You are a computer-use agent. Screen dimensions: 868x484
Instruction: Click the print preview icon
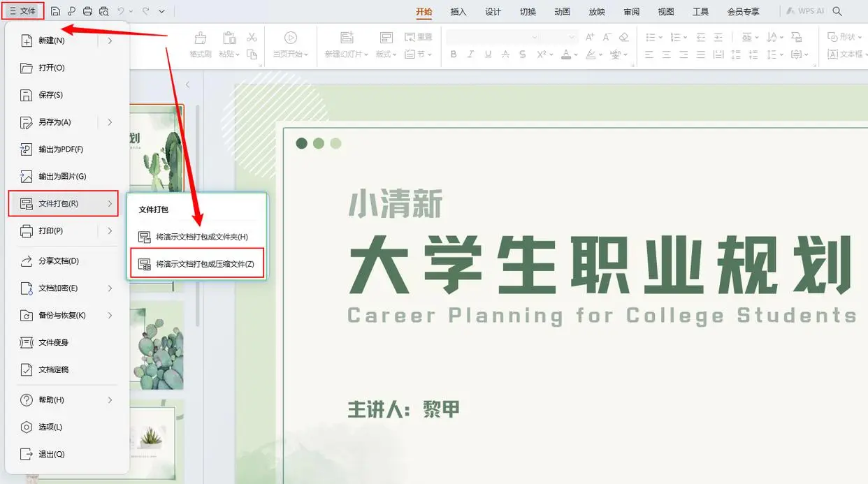point(104,11)
